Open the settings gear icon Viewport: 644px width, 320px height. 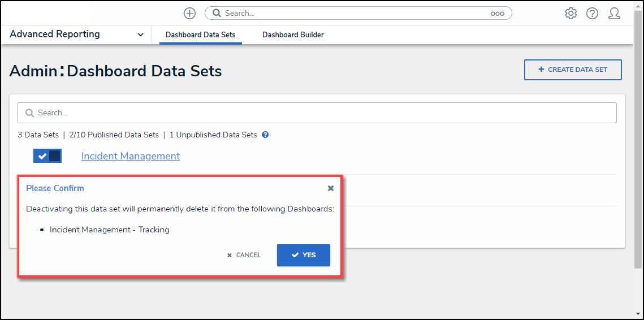(570, 13)
